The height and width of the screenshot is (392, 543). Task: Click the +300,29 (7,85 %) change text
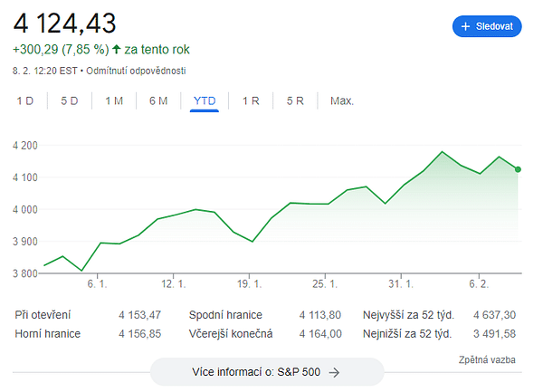click(x=61, y=50)
